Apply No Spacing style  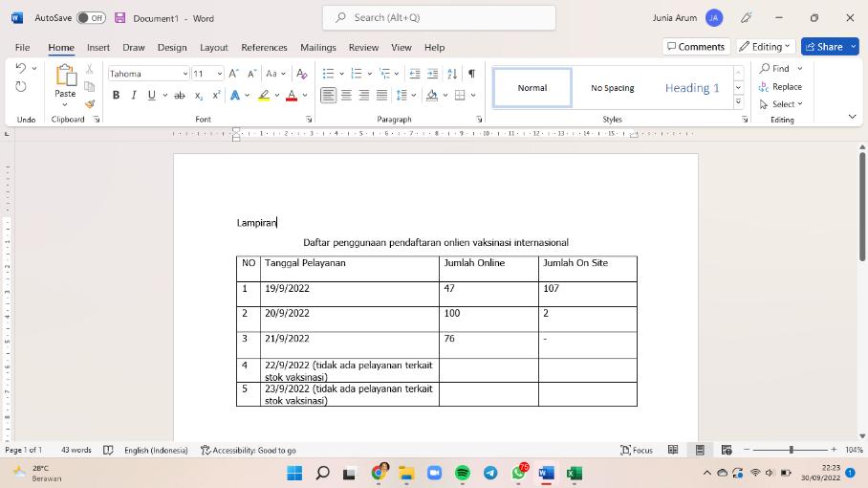612,87
